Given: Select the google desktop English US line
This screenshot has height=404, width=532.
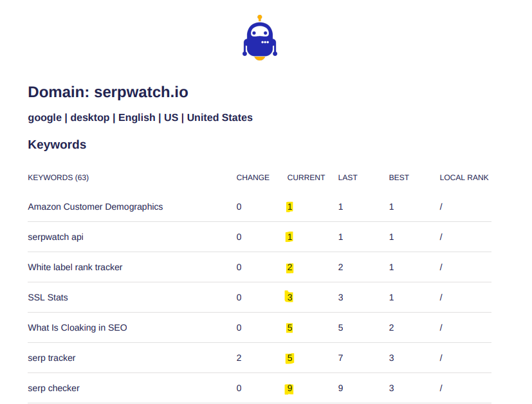Looking at the screenshot, I should pyautogui.click(x=140, y=118).
